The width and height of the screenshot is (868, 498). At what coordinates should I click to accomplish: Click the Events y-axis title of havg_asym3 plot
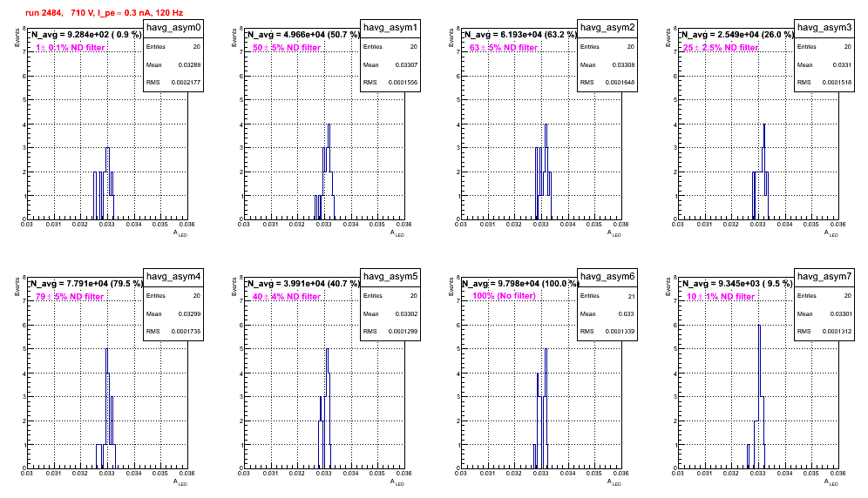(668, 36)
